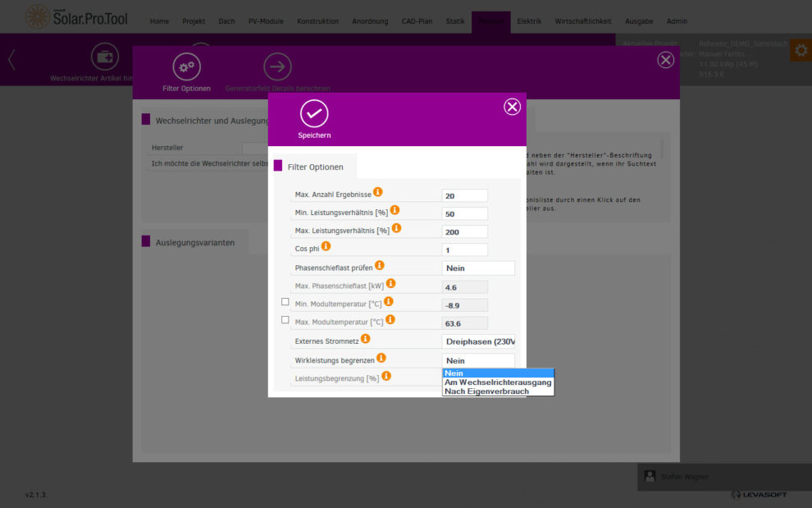812x508 pixels.
Task: Click info icon next to Max. Anzahl Ergebnisse
Action: tap(378, 192)
